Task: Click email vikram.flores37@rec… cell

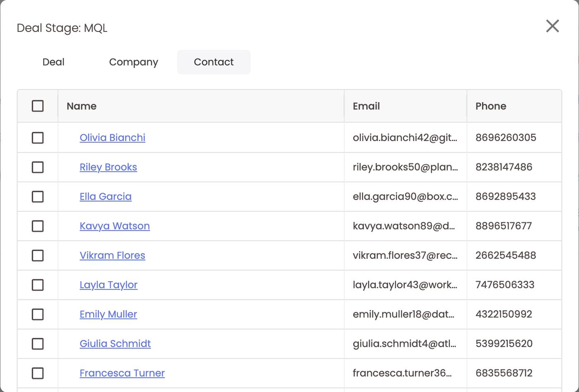Action: (405, 256)
